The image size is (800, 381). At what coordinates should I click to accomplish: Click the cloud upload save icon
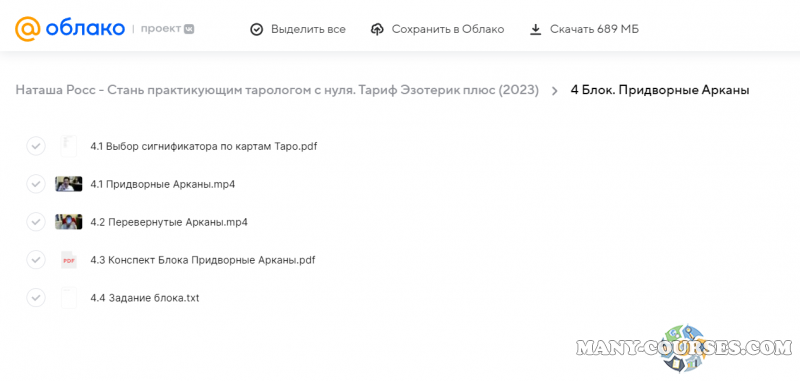coord(377,30)
